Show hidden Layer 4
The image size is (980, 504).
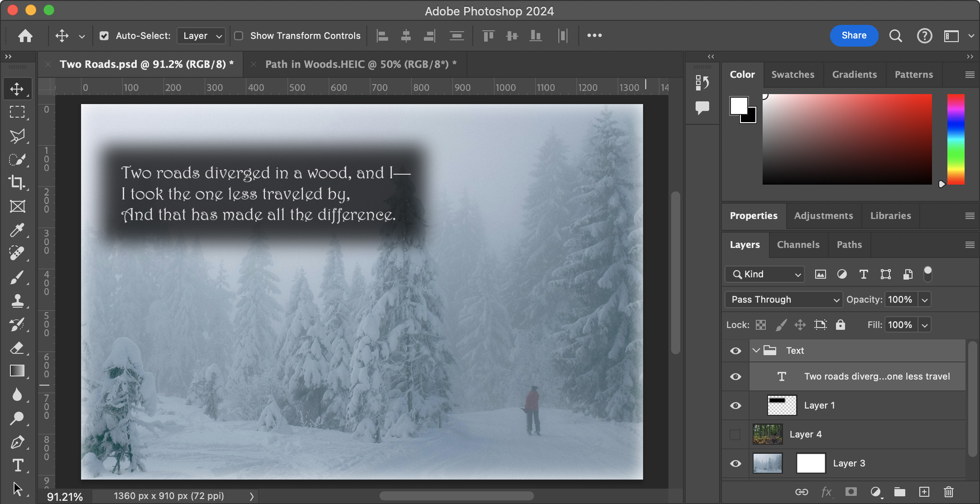735,434
